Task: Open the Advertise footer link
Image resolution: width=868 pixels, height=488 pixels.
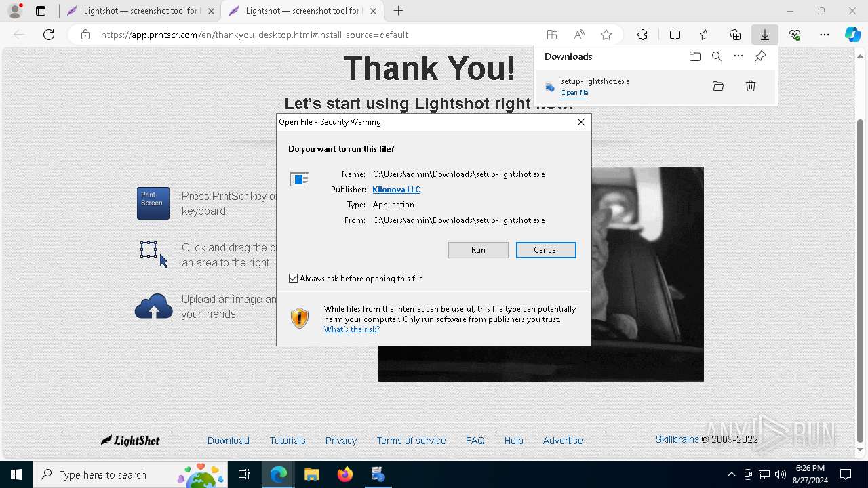Action: coord(563,441)
